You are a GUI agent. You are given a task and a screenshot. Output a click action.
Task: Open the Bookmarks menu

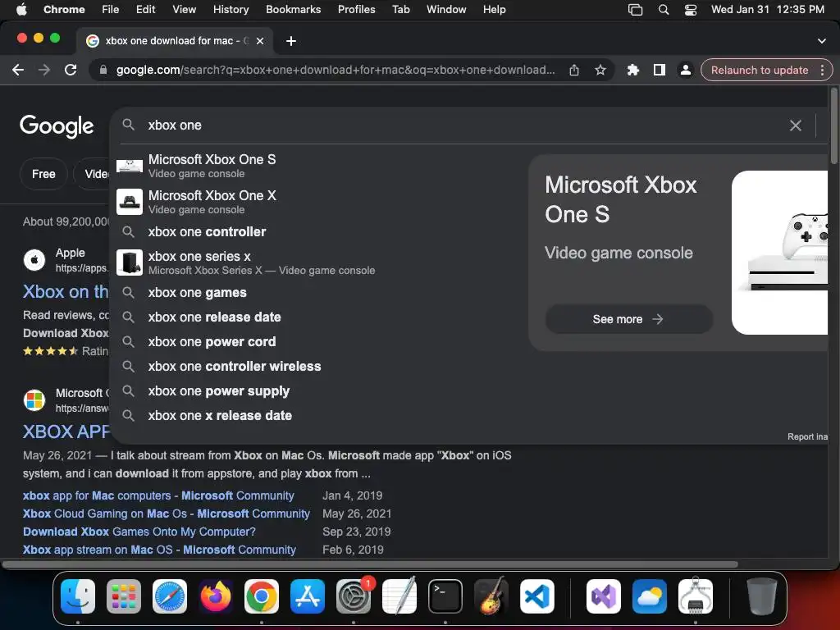point(293,10)
